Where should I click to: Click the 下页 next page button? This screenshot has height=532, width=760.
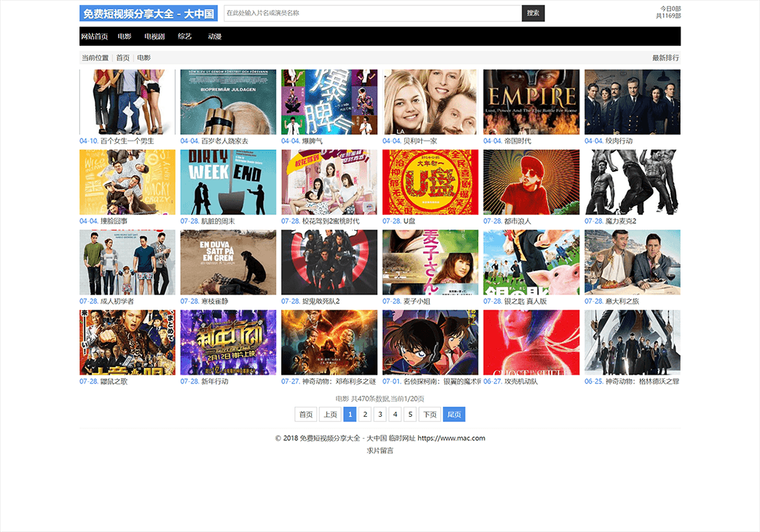pyautogui.click(x=430, y=415)
